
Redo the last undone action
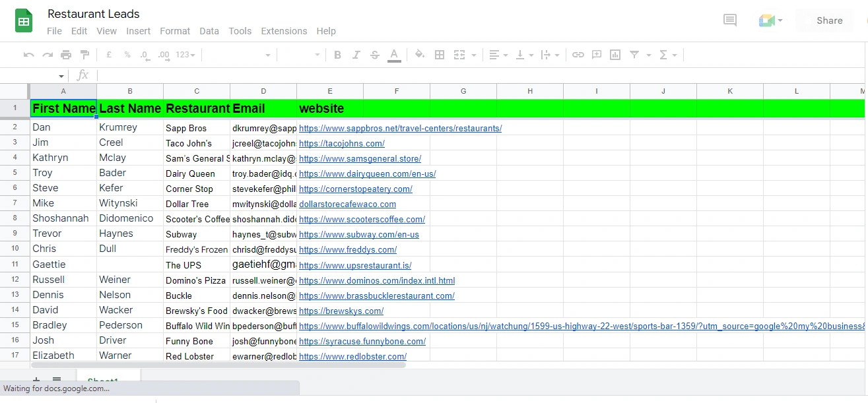(48, 55)
